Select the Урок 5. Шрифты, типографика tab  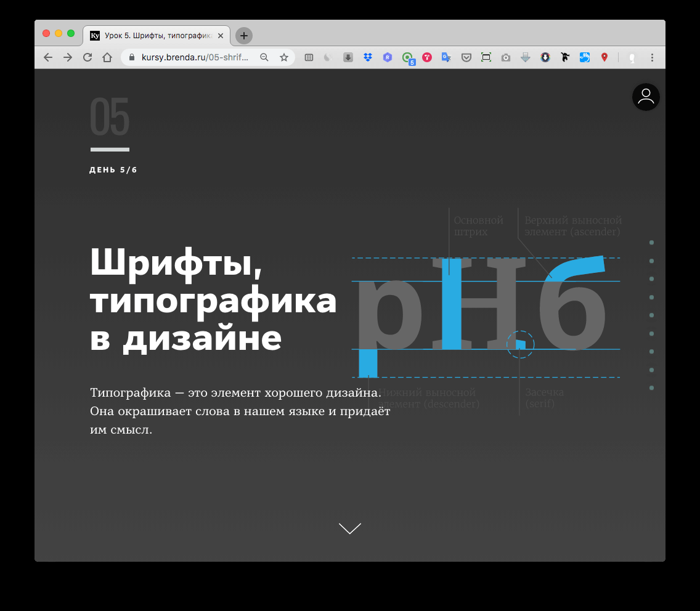pos(157,36)
